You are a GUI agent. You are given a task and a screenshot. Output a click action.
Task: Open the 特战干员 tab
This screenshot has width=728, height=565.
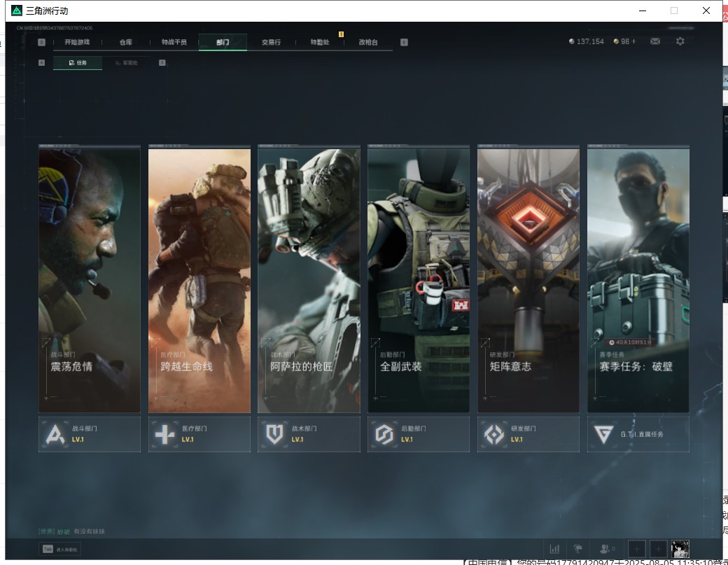[x=174, y=42]
